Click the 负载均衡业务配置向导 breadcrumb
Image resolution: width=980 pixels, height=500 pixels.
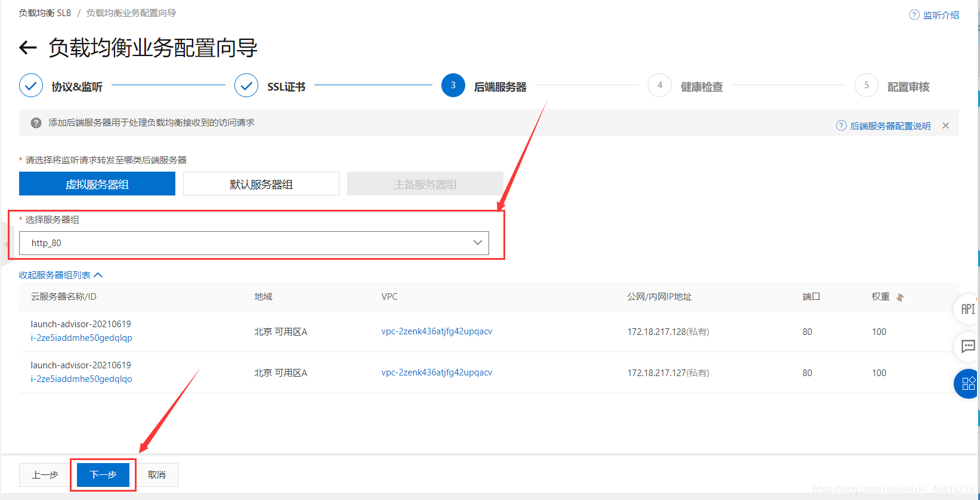(131, 13)
